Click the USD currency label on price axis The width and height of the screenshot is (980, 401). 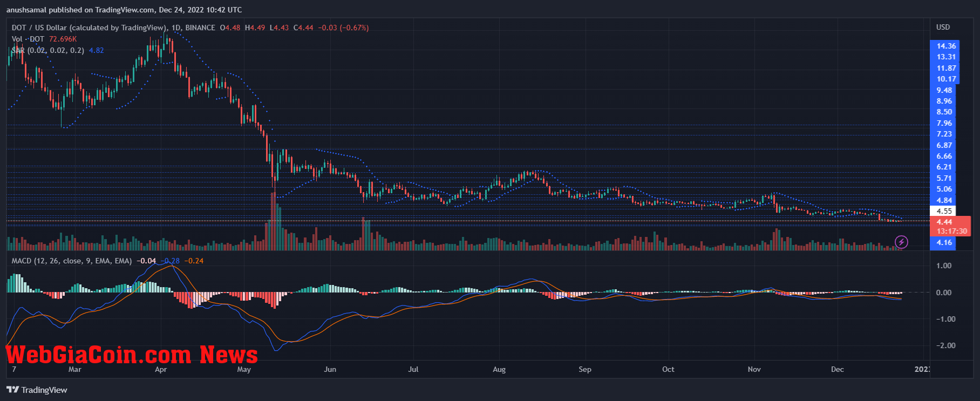pyautogui.click(x=943, y=27)
